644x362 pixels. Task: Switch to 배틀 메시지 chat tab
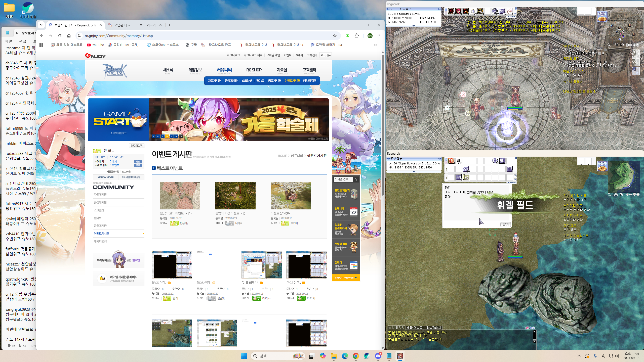[415, 328]
